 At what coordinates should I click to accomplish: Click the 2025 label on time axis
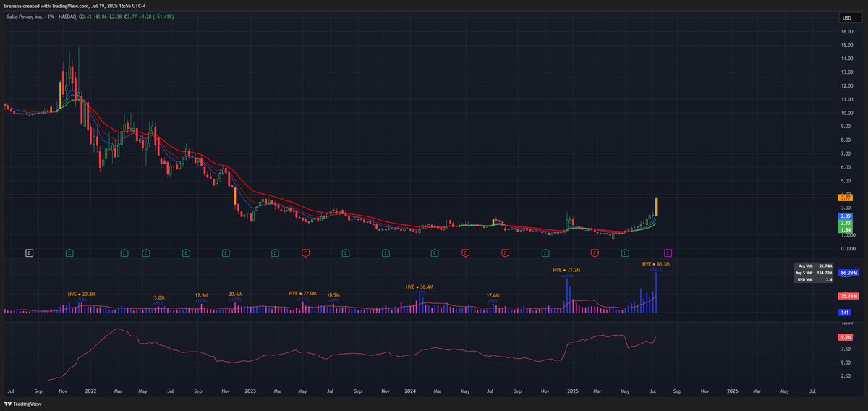571,390
